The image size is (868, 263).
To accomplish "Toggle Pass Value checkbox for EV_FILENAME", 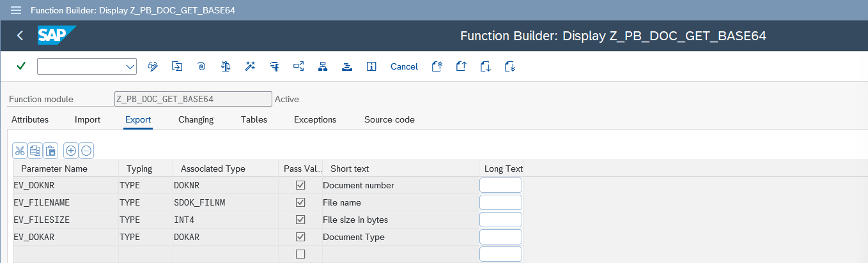I will (x=300, y=202).
